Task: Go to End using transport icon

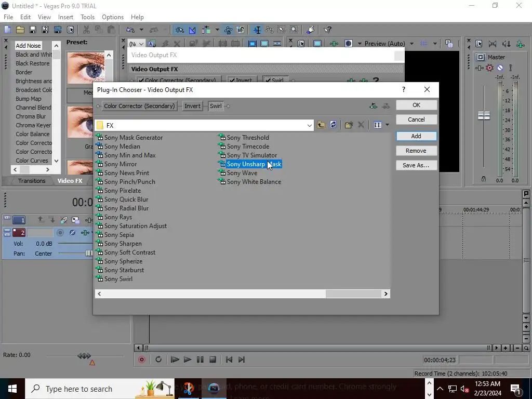Action: tap(242, 360)
